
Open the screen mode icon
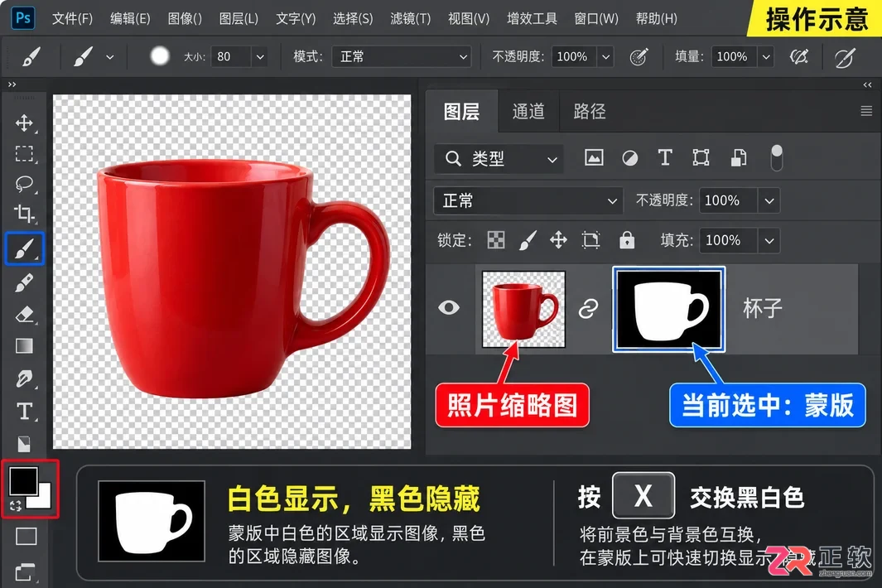click(x=26, y=572)
